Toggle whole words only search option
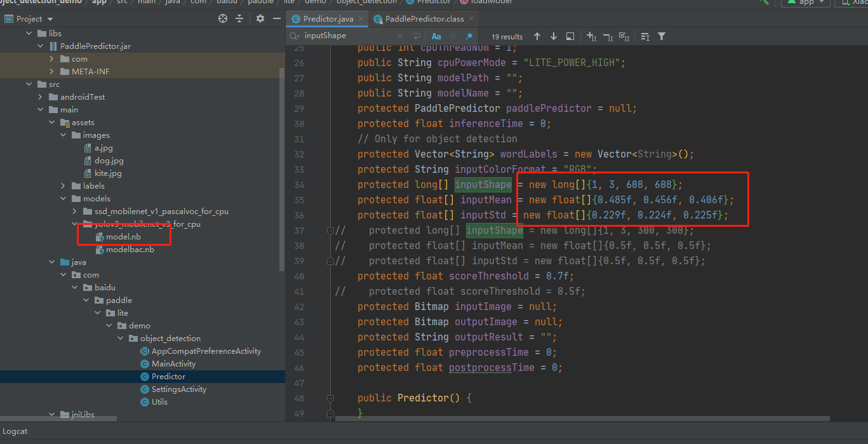Screen dimensions: 868x444 point(452,36)
